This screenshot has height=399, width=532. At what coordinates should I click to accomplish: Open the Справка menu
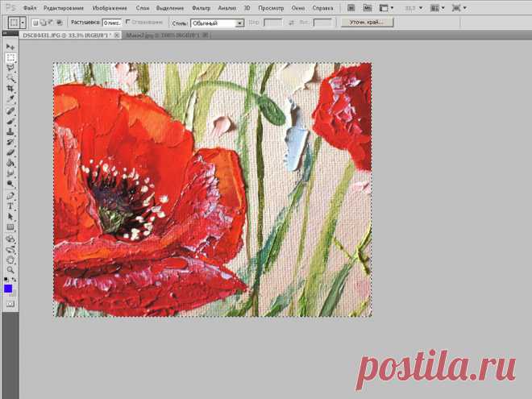click(x=322, y=7)
